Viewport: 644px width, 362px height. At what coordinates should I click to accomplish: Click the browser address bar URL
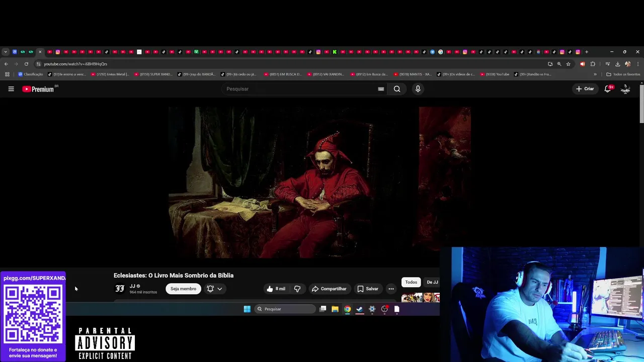pyautogui.click(x=75, y=64)
